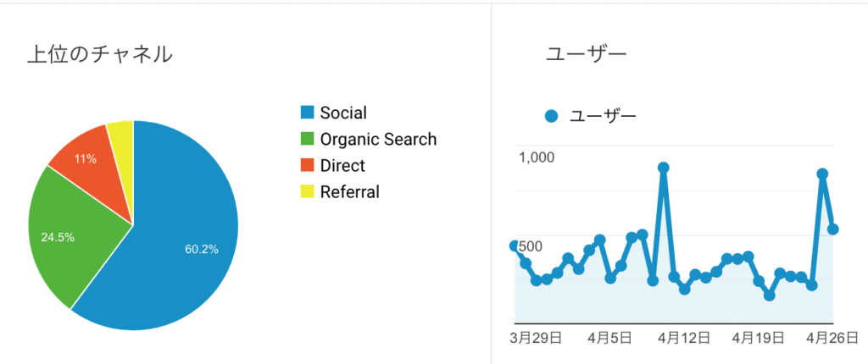This screenshot has width=868, height=364.
Task: Click the highest peak data point near 4月12日
Action: pyautogui.click(x=663, y=168)
